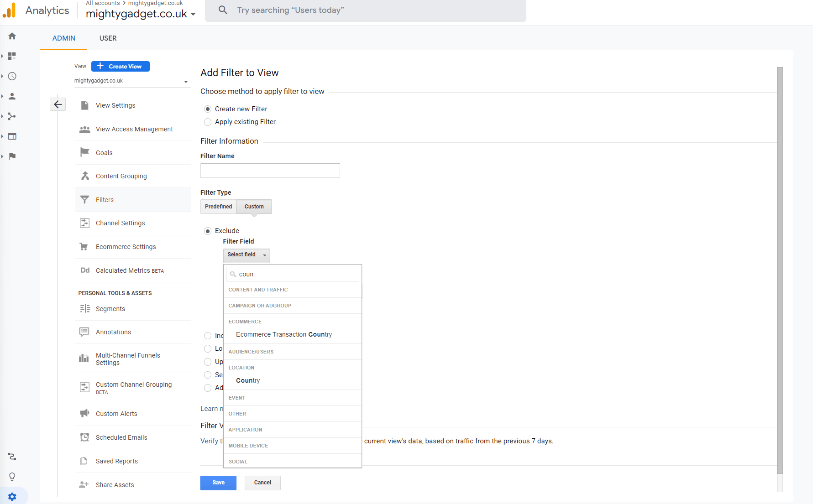The height and width of the screenshot is (504, 813).
Task: Click the Conversions flag icon
Action: [x=12, y=156]
